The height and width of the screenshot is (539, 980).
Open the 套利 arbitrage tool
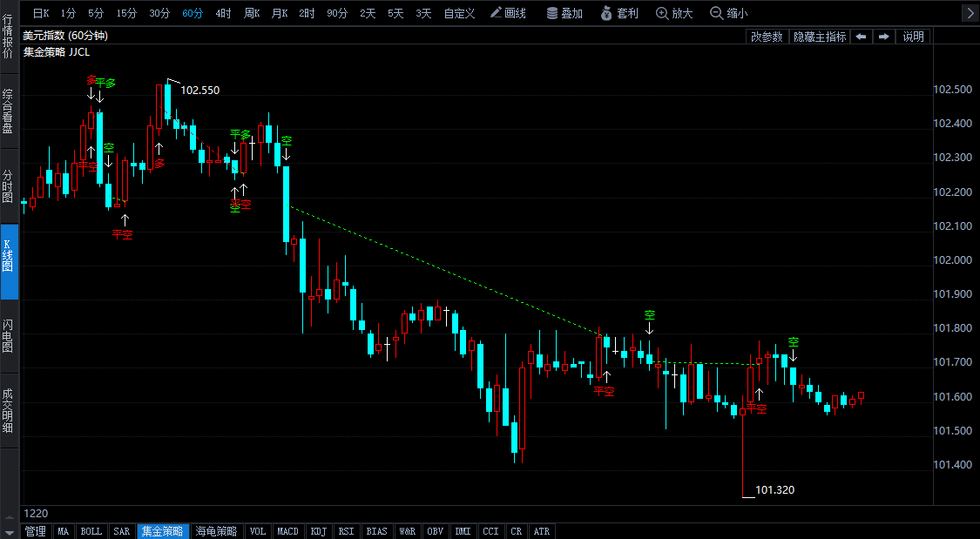pos(619,13)
